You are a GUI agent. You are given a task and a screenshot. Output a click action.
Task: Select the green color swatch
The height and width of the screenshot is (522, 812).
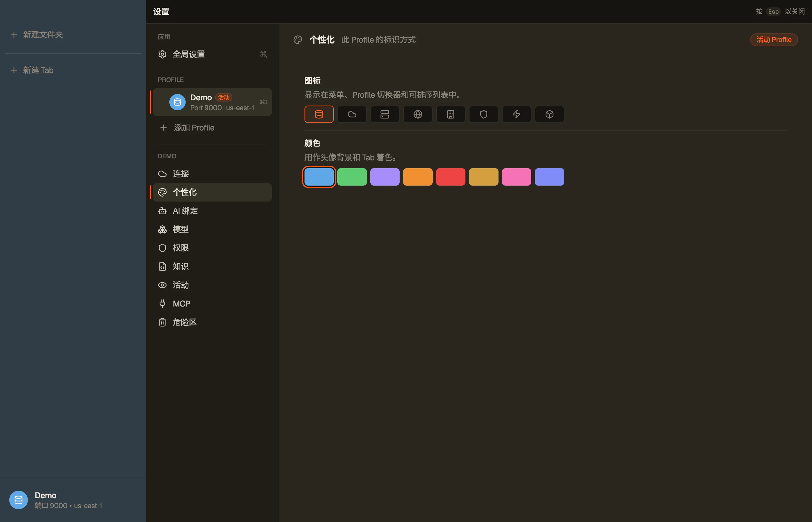click(352, 177)
